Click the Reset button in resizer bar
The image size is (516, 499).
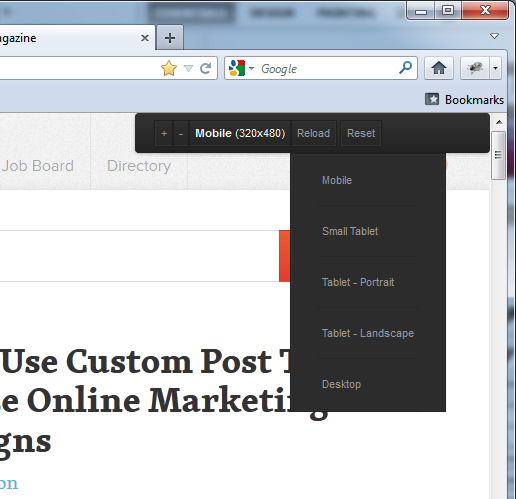coord(361,133)
